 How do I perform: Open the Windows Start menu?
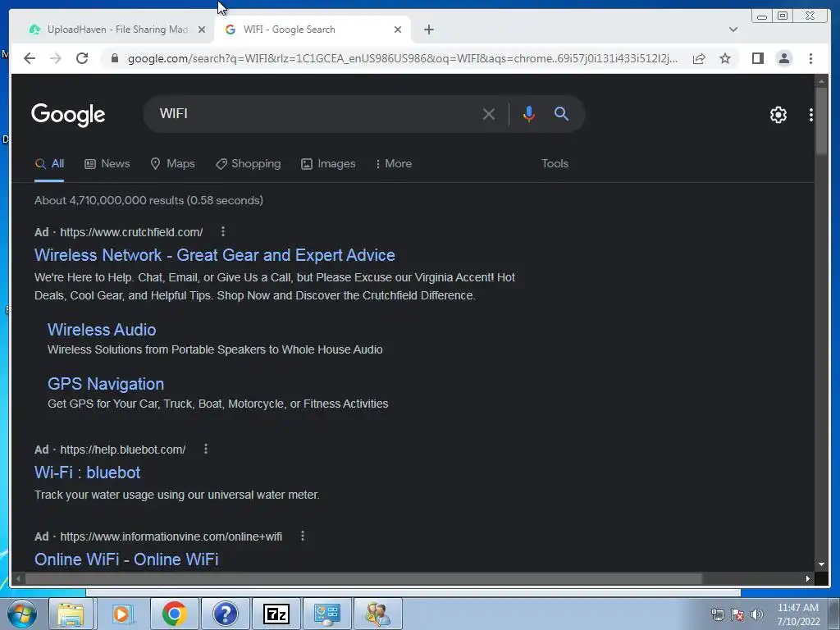(21, 614)
